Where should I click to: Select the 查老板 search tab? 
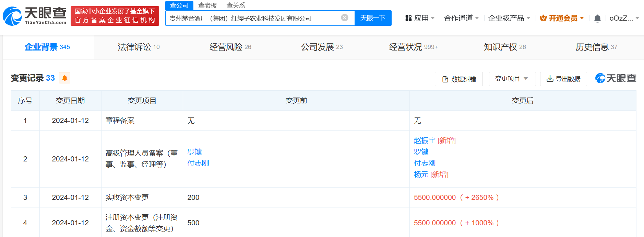[x=207, y=5]
